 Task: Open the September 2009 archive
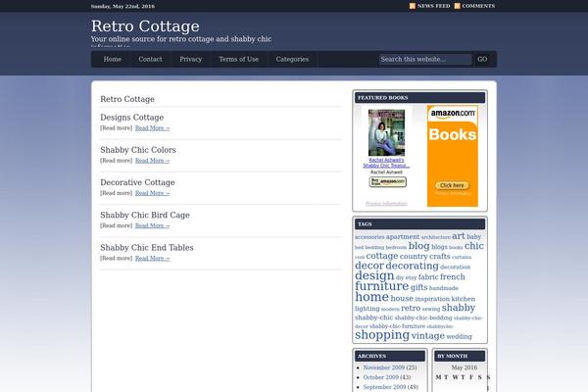[384, 387]
